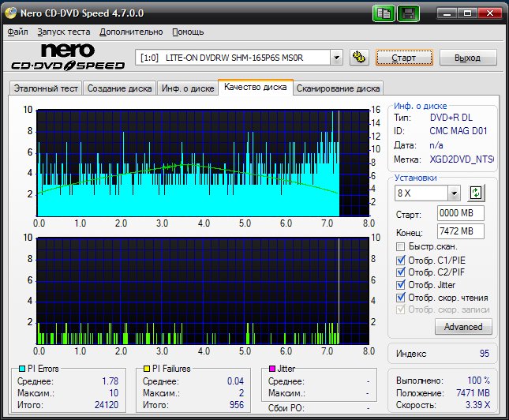Viewport: 509px width, 420px height.
Task: Expand the LITE-ON drive selection dropdown
Action: (x=337, y=58)
